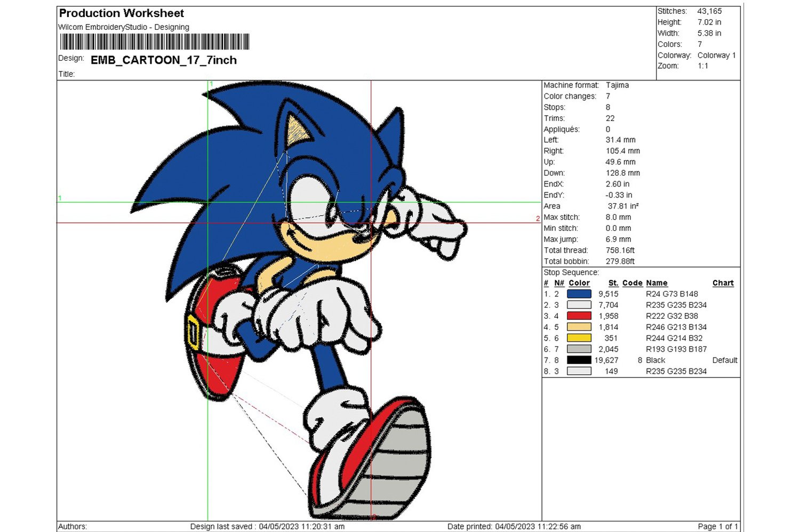This screenshot has width=800, height=532.
Task: Select the stitch count '2,045'
Action: click(609, 349)
